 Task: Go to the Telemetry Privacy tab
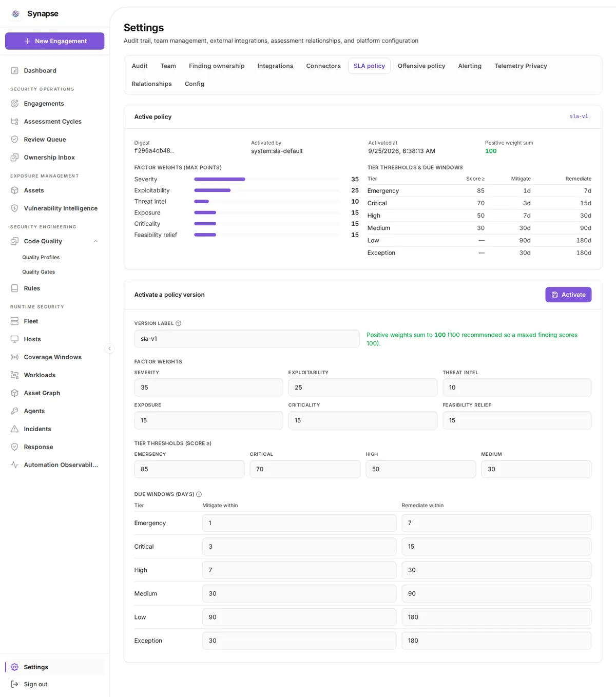pos(521,66)
